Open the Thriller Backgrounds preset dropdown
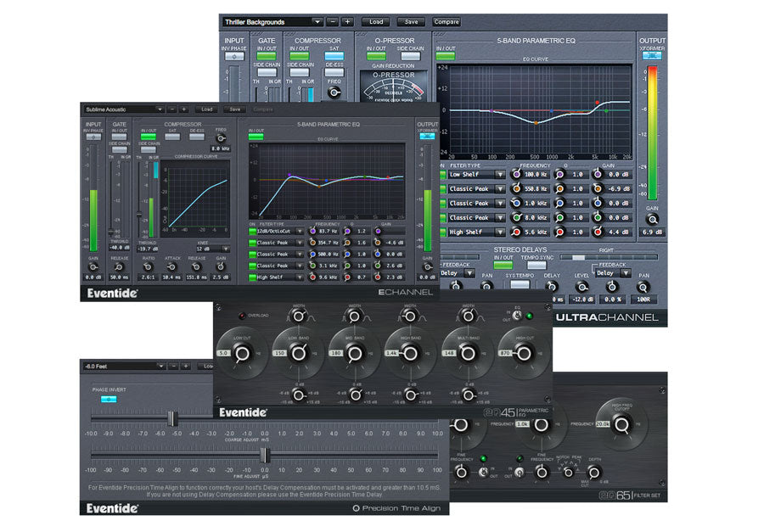764x532 pixels. (x=272, y=21)
